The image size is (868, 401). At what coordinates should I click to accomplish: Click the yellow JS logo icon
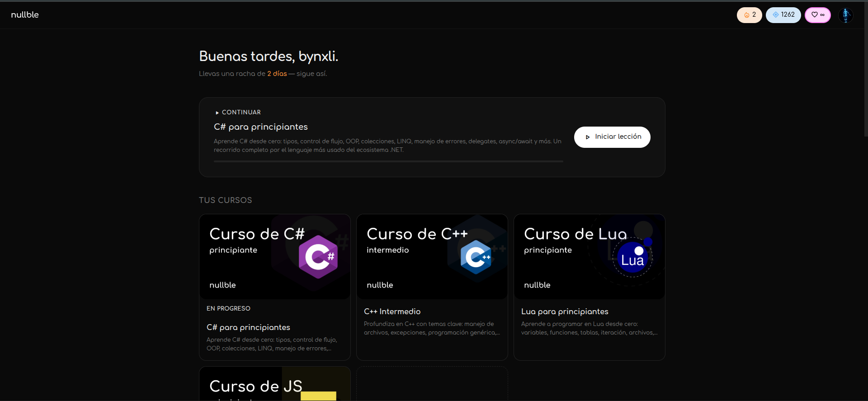tap(318, 396)
